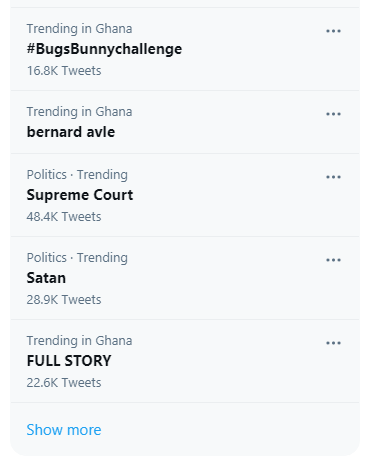376x456 pixels.
Task: Click Trending in Ghana label above FULL STORY
Action: (x=79, y=341)
